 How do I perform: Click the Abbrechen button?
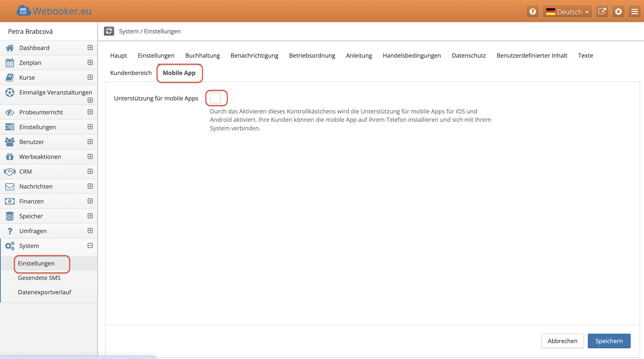(x=562, y=341)
